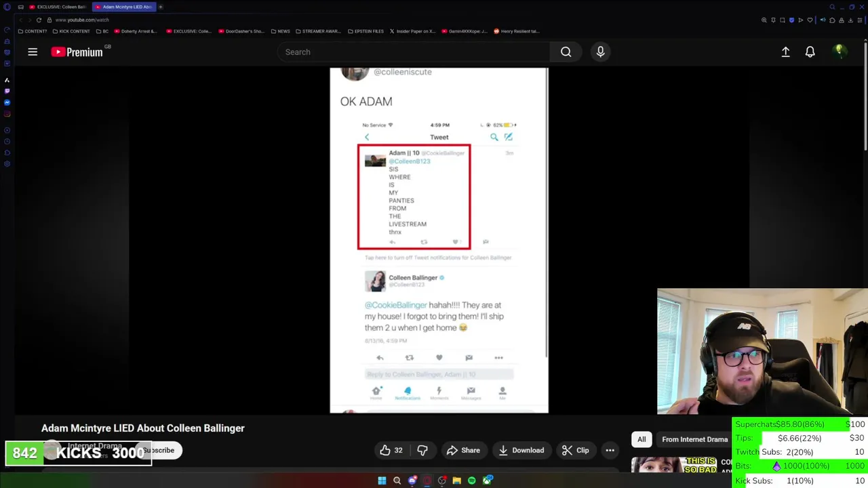Search open tabs with the top magnifier

[832, 7]
